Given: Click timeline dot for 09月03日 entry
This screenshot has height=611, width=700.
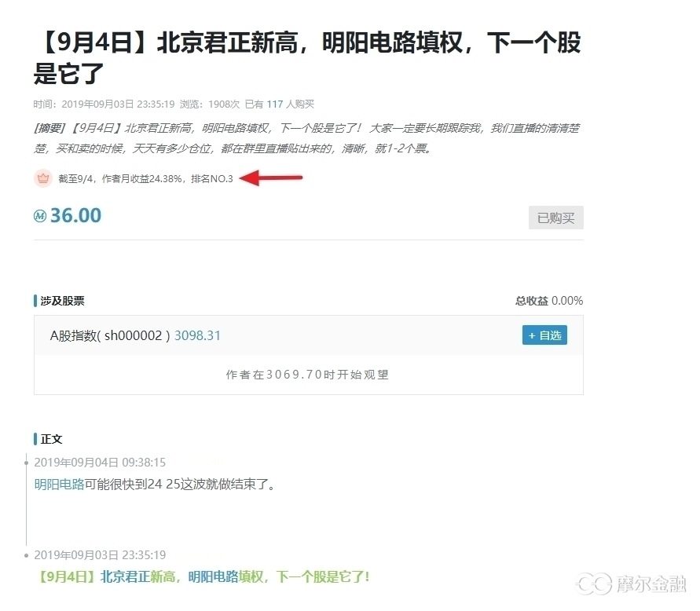Looking at the screenshot, I should [x=27, y=555].
